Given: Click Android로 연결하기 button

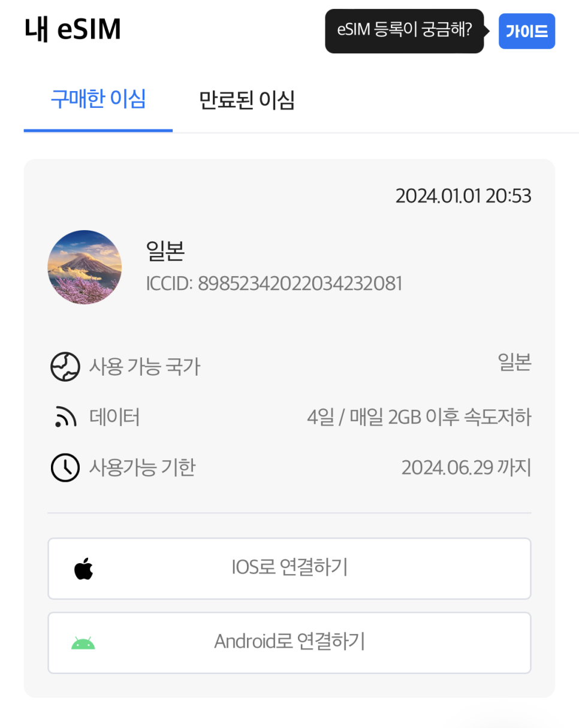Looking at the screenshot, I should coord(289,642).
